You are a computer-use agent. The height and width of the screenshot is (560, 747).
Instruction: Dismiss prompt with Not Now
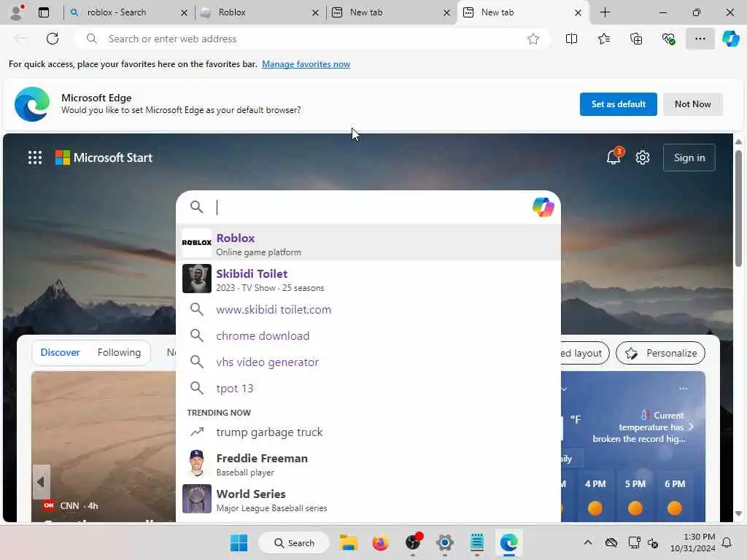click(693, 104)
